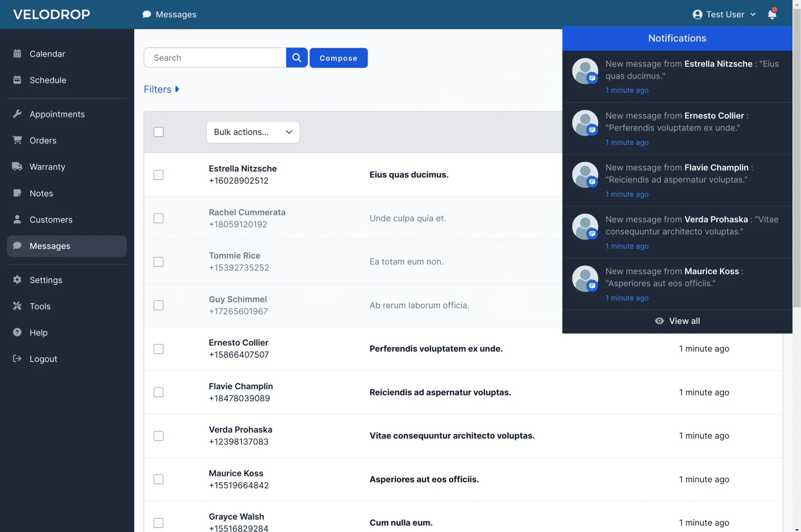Image resolution: width=801 pixels, height=532 pixels.
Task: Click the Tools wrench-screwdriver icon
Action: pos(17,306)
